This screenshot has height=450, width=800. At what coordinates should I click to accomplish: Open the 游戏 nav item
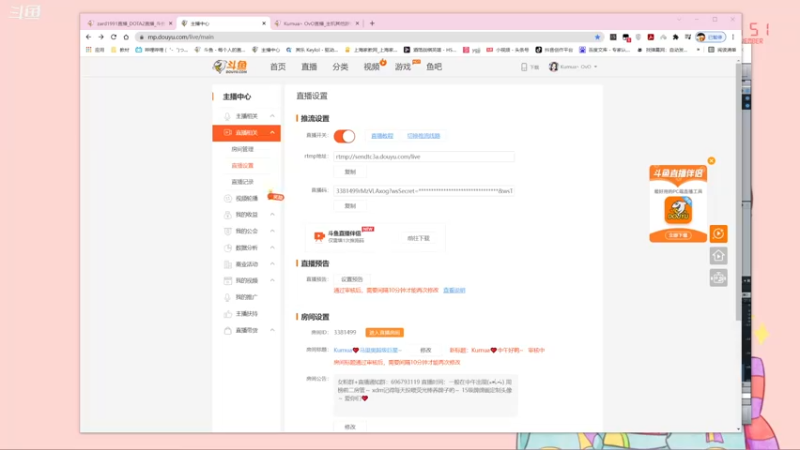[403, 67]
